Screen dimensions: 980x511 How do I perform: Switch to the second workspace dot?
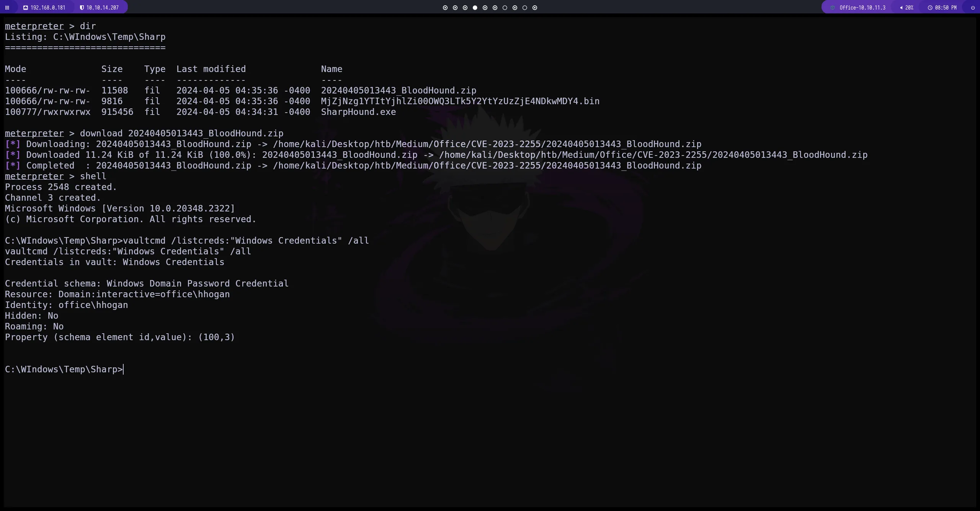click(455, 8)
